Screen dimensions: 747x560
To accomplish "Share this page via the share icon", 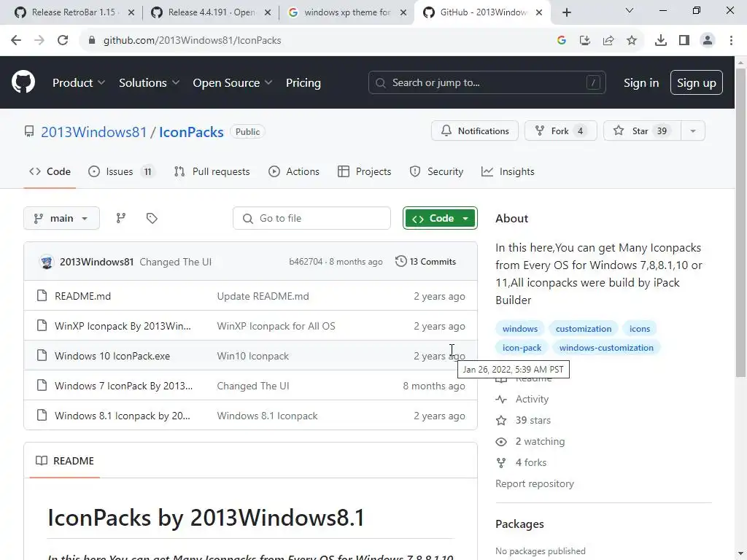I will click(608, 41).
